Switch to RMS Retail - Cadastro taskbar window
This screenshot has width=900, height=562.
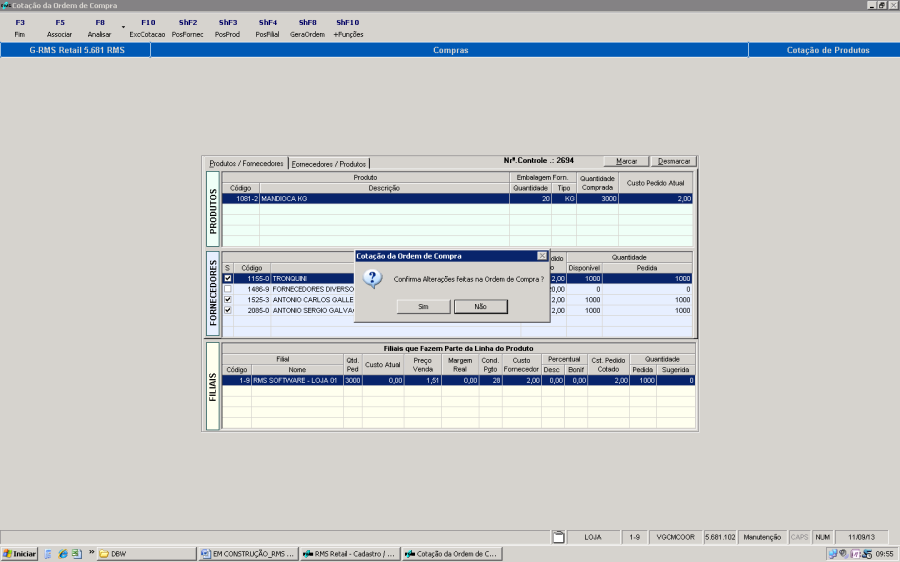pos(349,553)
